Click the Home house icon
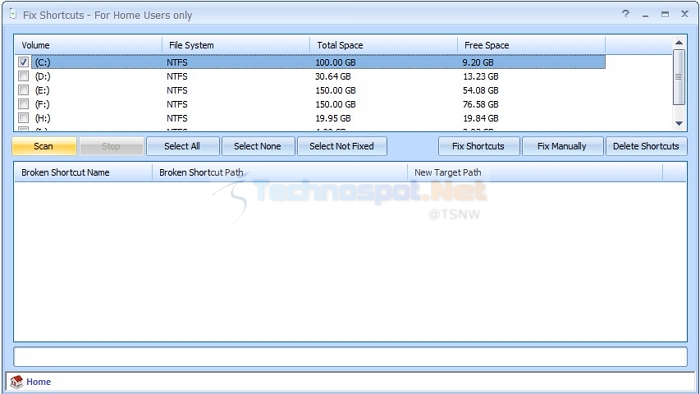The width and height of the screenshot is (700, 394). pyautogui.click(x=17, y=382)
